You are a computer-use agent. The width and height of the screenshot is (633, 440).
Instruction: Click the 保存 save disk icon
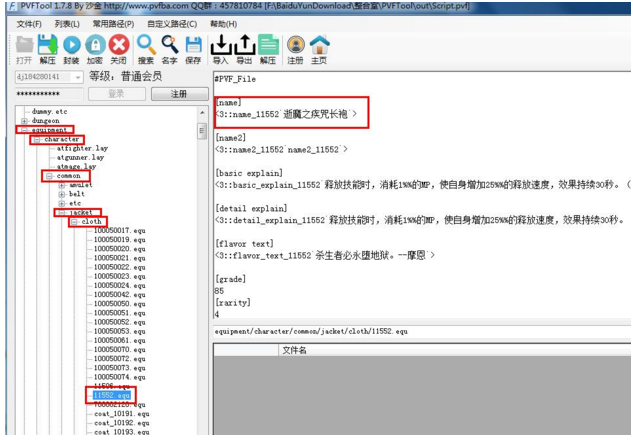click(194, 46)
